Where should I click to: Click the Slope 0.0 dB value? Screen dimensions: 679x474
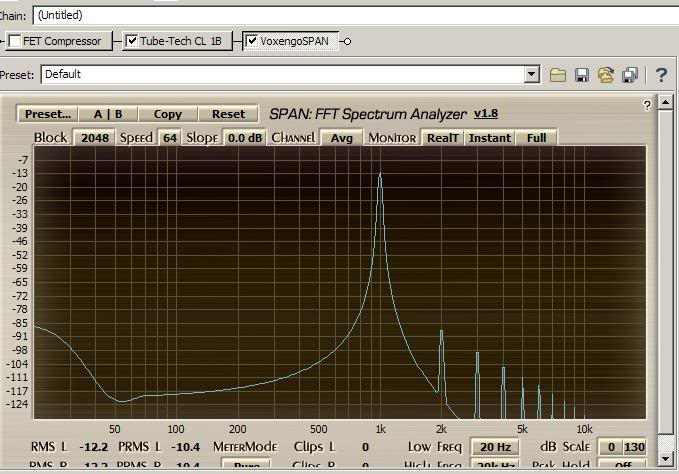pos(244,138)
